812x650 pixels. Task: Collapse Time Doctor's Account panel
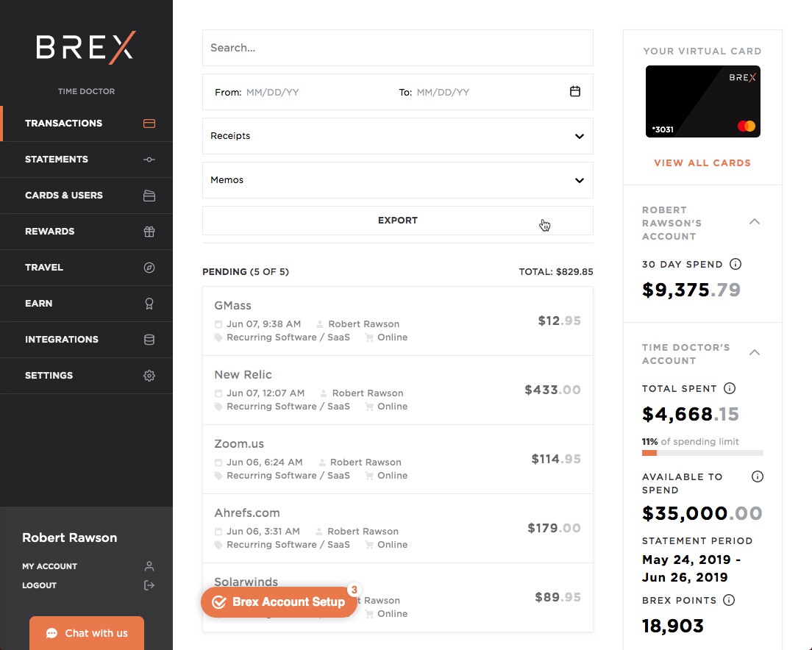pos(755,352)
